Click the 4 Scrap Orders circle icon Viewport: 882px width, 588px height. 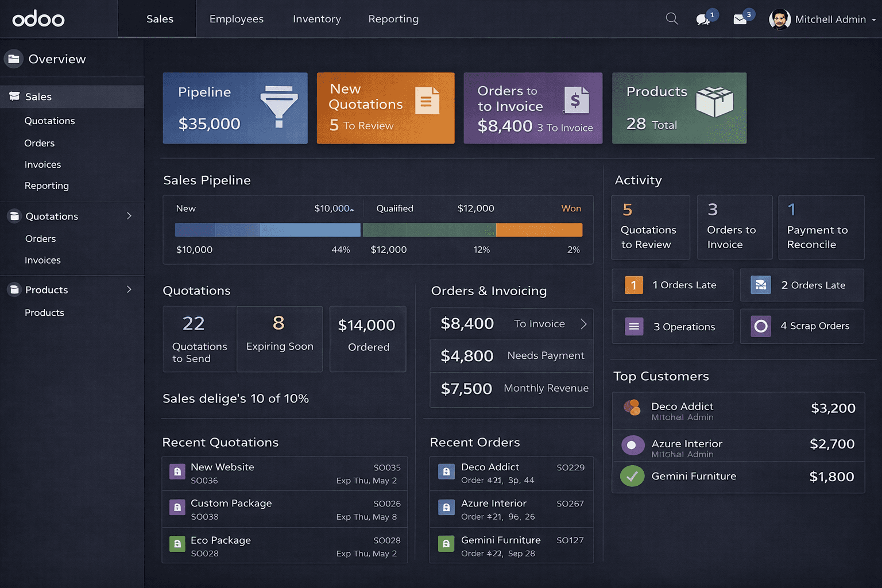(x=761, y=326)
